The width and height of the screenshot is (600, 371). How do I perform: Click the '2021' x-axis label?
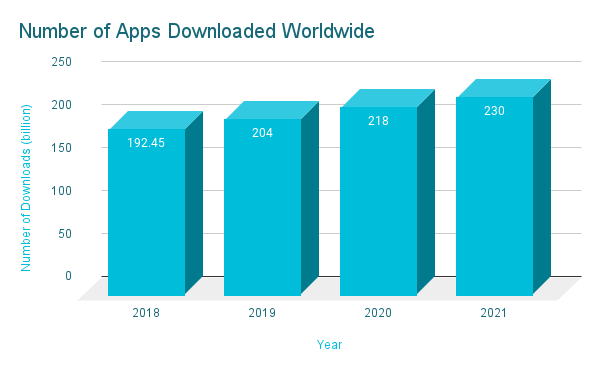pos(494,313)
